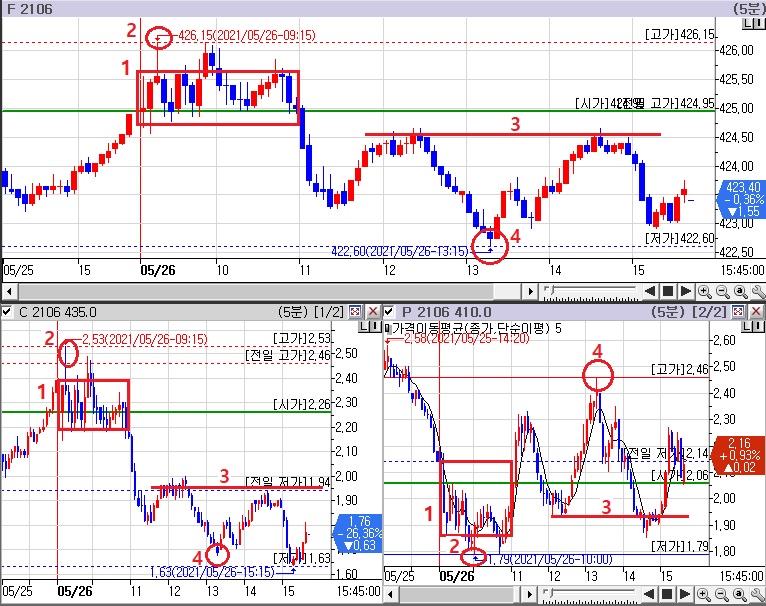
Task: Click the [고가]2.46 label on P chart
Action: [680, 369]
